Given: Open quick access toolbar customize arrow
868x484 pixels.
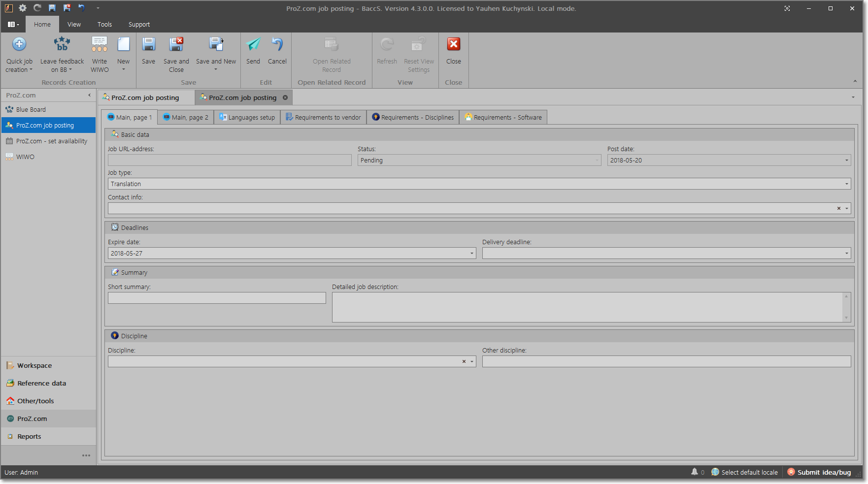Looking at the screenshot, I should 98,8.
